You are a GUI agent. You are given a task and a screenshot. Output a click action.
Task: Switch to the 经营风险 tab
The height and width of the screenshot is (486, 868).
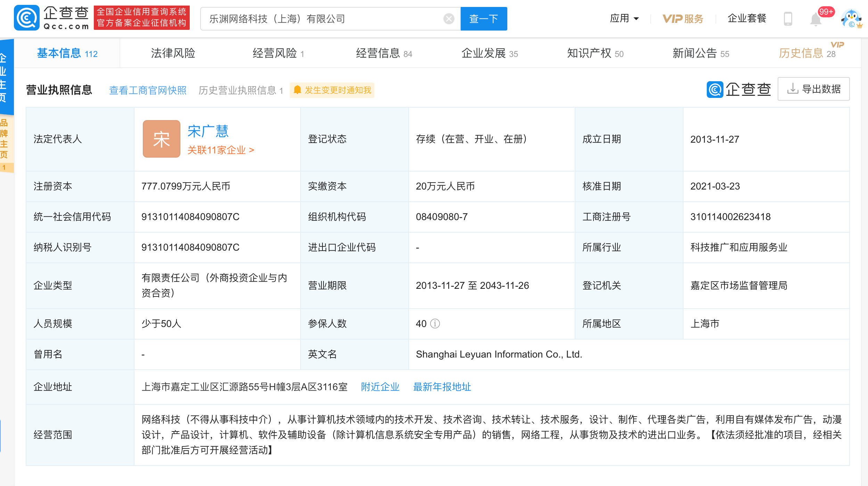click(x=278, y=53)
